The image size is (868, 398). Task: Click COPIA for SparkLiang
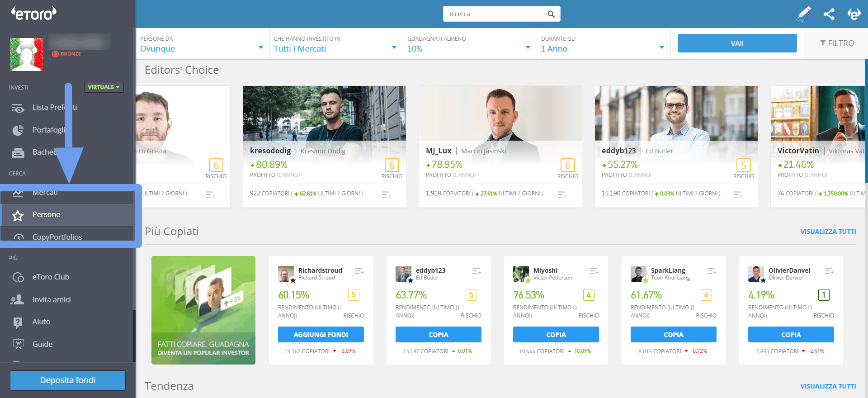tap(674, 335)
